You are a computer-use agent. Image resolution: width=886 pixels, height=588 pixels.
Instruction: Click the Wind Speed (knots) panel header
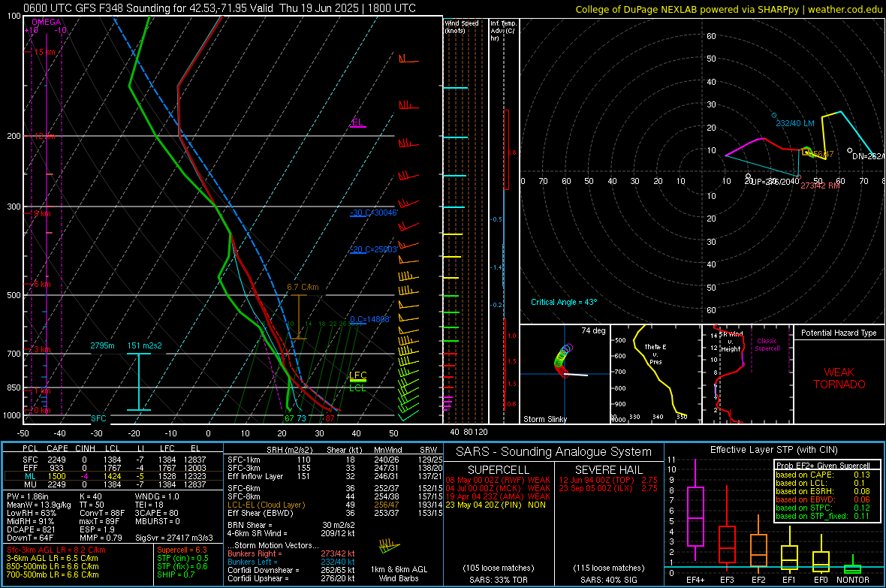[461, 26]
